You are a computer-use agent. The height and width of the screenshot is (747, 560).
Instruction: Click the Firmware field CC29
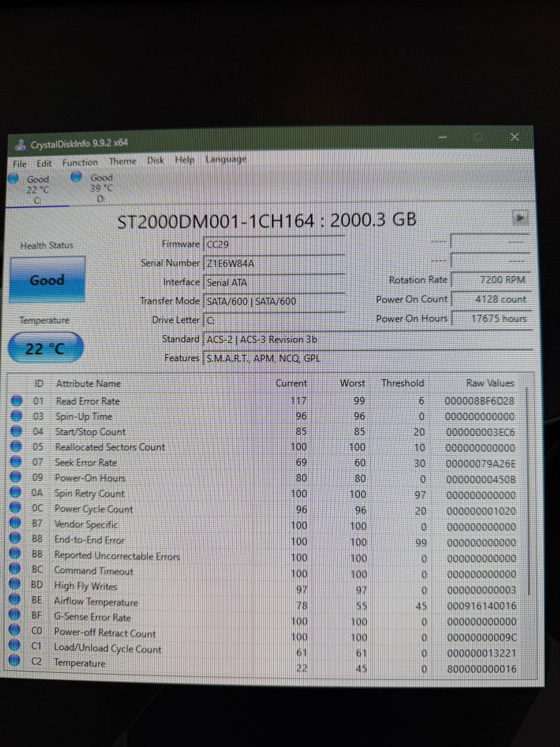click(x=274, y=245)
